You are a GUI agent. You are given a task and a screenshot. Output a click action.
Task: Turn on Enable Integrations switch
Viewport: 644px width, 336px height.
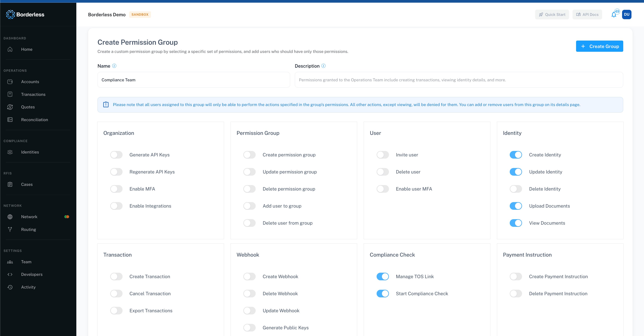pyautogui.click(x=116, y=206)
